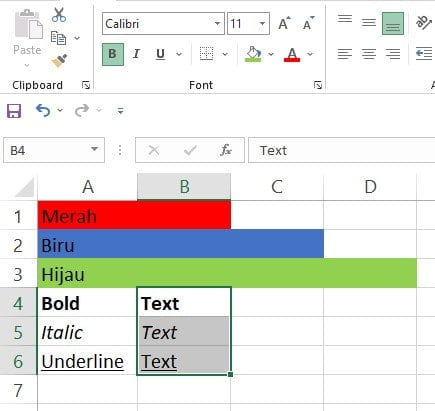Set Top Align vertical alignment
The width and height of the screenshot is (435, 411).
[345, 19]
